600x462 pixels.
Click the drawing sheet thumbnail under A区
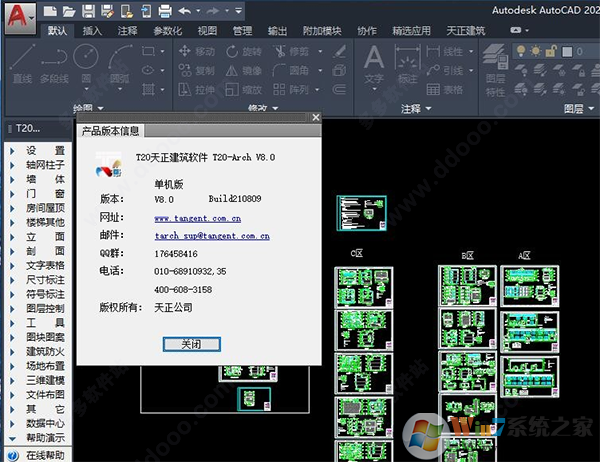(x=529, y=286)
